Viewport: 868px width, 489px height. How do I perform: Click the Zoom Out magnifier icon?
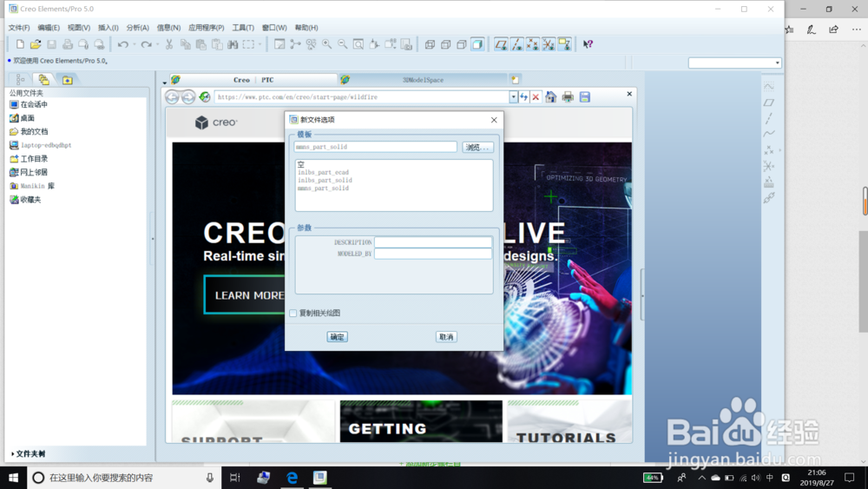pyautogui.click(x=343, y=44)
